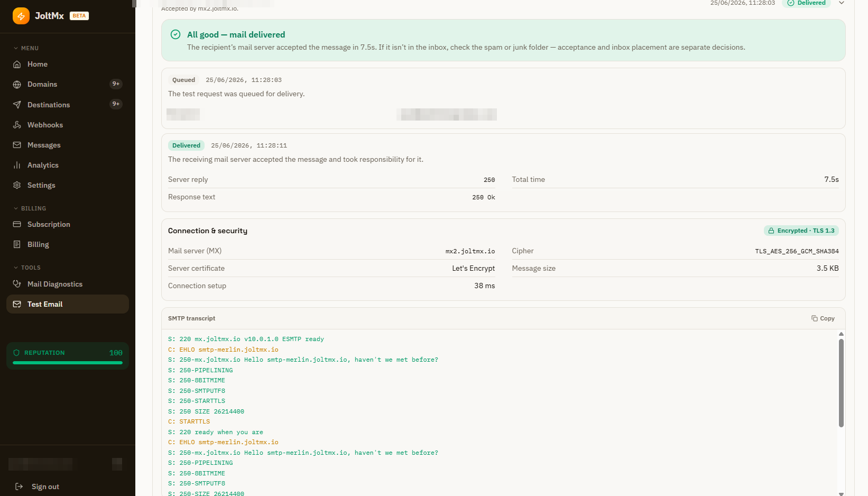The height and width of the screenshot is (496, 868).
Task: Click the SMTP transcript scrollbar thumb
Action: (841, 383)
